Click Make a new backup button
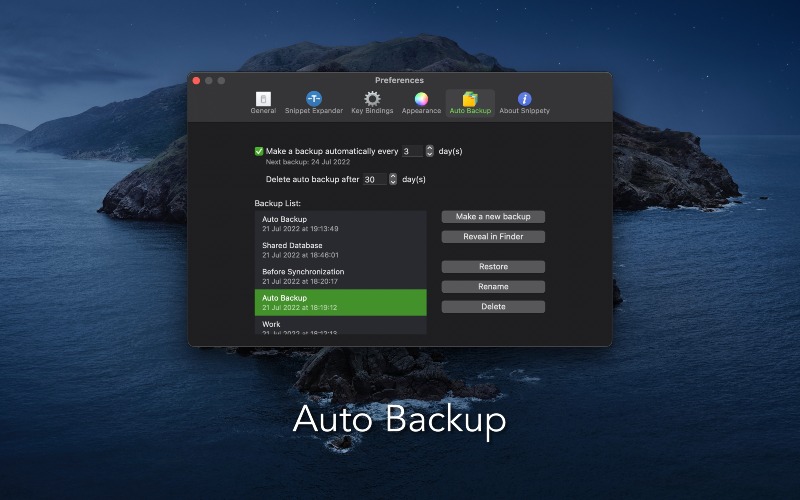 [x=493, y=217]
